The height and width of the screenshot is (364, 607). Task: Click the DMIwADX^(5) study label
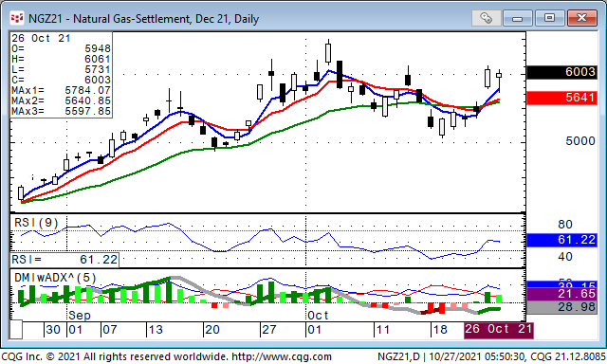(x=55, y=278)
